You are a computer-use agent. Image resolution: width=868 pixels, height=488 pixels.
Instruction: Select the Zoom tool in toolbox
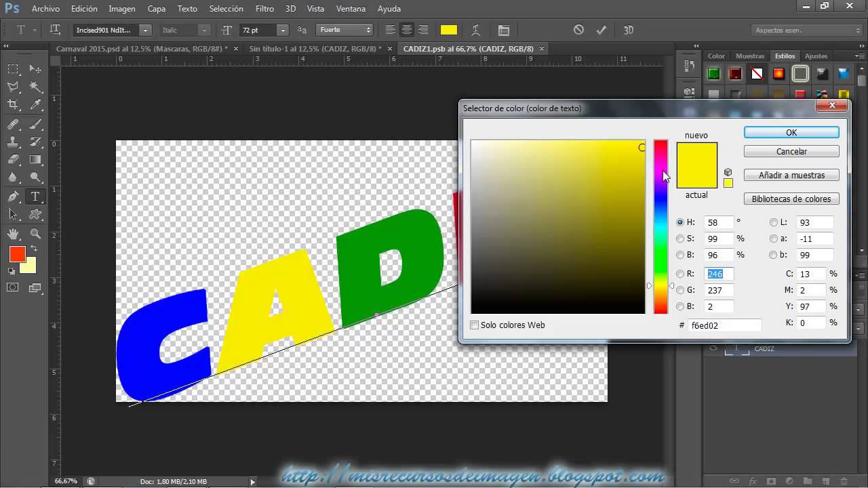click(x=35, y=234)
